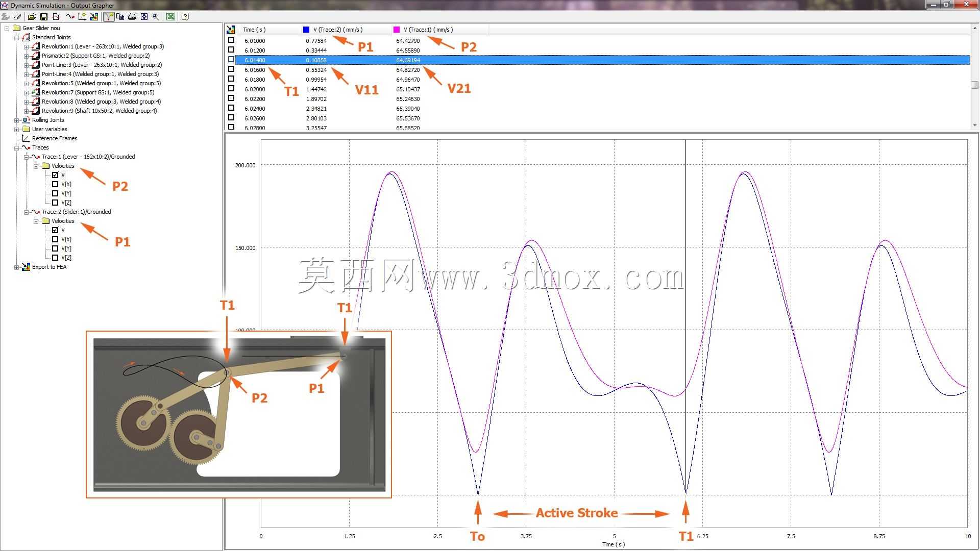Viewport: 980px width, 551px height.
Task: Expand the Rolling Joints node
Action: coord(16,120)
